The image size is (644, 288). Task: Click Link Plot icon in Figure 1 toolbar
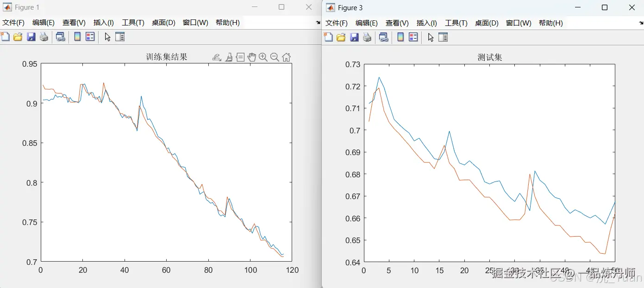tap(60, 37)
